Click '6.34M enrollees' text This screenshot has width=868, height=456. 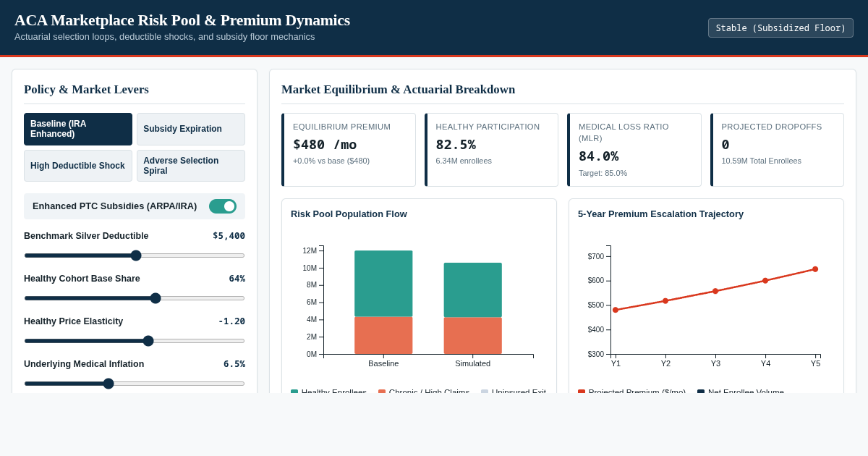tap(464, 161)
